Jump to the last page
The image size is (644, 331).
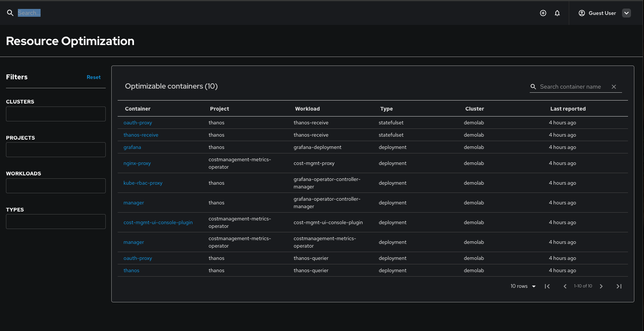(x=619, y=286)
